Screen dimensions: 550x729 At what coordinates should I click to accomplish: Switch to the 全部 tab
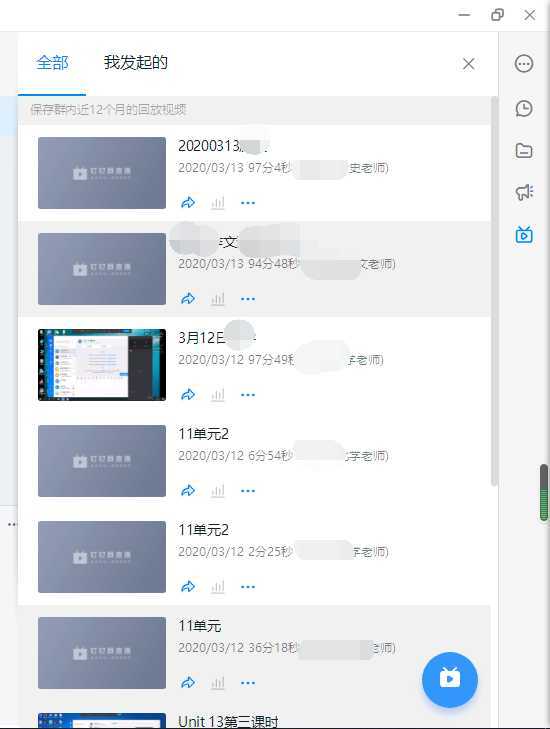coord(52,62)
